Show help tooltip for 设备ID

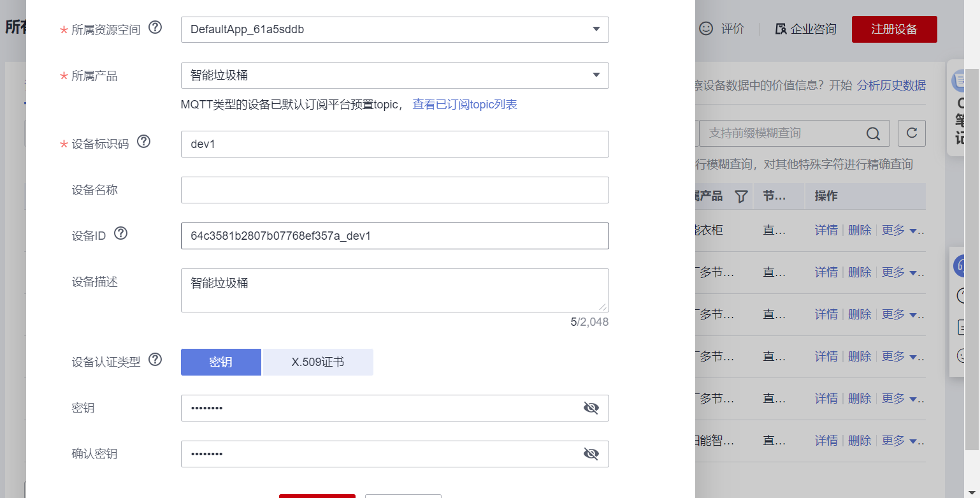[120, 233]
